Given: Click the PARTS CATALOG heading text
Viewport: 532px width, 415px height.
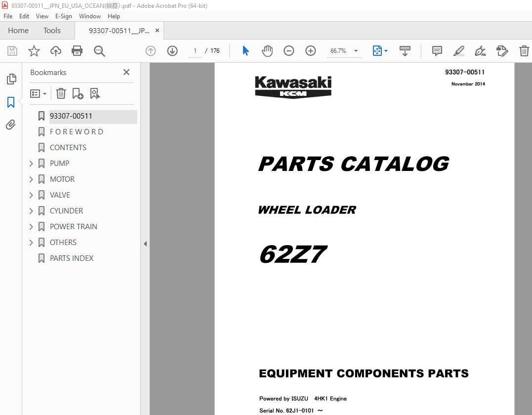Looking at the screenshot, I should pyautogui.click(x=354, y=164).
